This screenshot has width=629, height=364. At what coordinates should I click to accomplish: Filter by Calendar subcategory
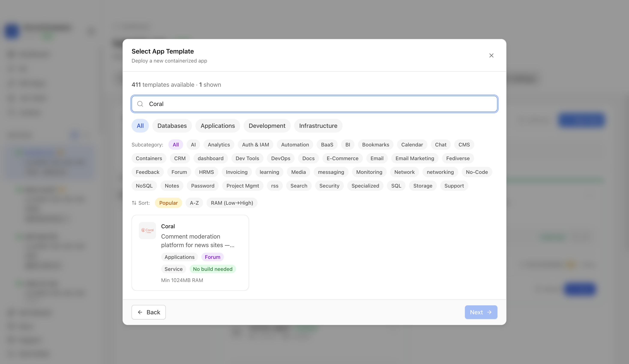412,145
